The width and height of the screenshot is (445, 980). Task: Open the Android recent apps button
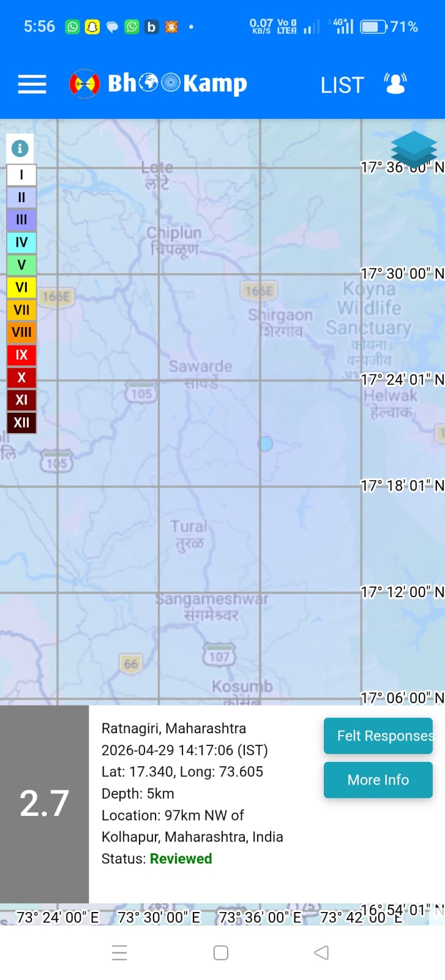120,952
